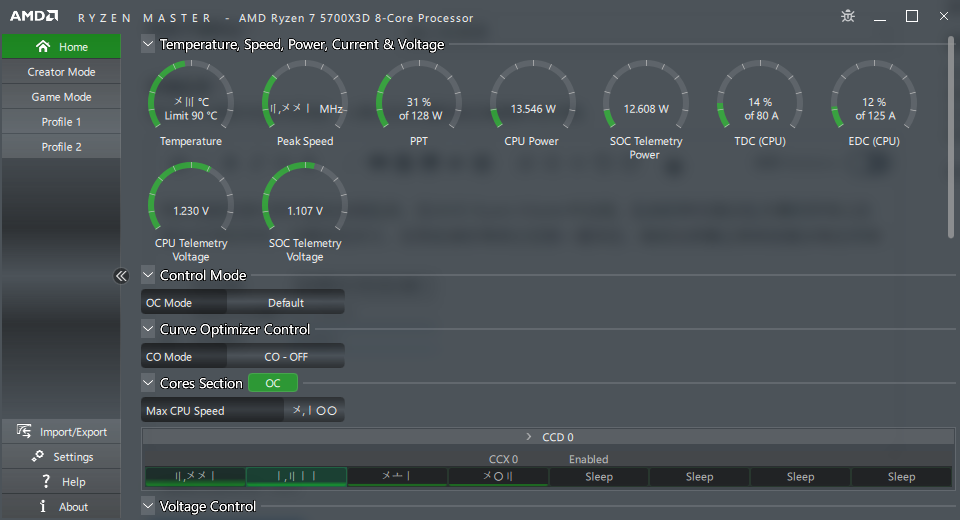
Task: Expand the CCD 0 arrow
Action: (x=529, y=437)
